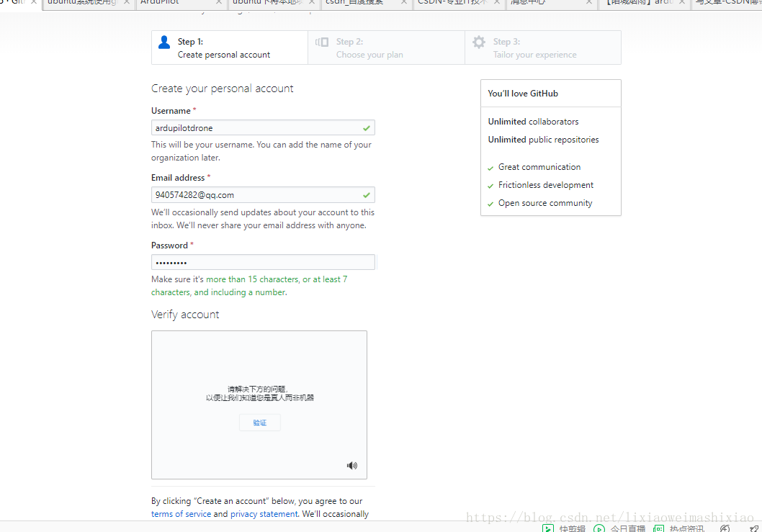Image resolution: width=762 pixels, height=532 pixels.
Task: Click the "Create your personal account" heading
Action: coord(222,89)
